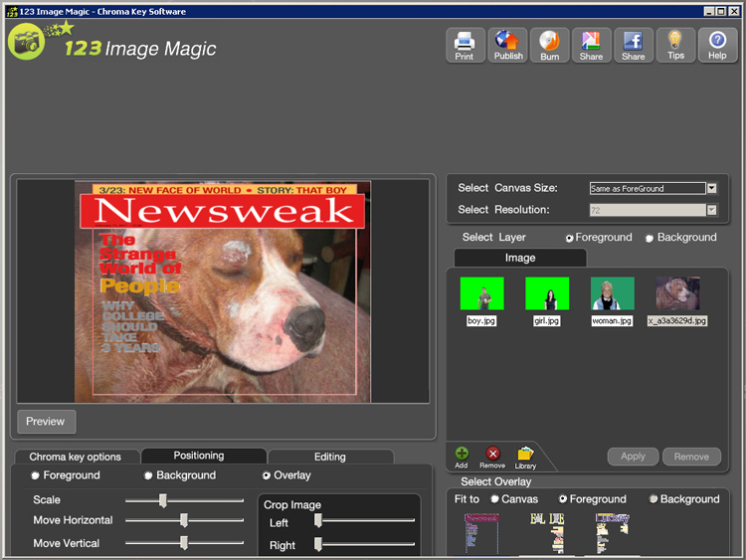Open the Select Resolution dropdown
The height and width of the screenshot is (560, 746).
[711, 210]
